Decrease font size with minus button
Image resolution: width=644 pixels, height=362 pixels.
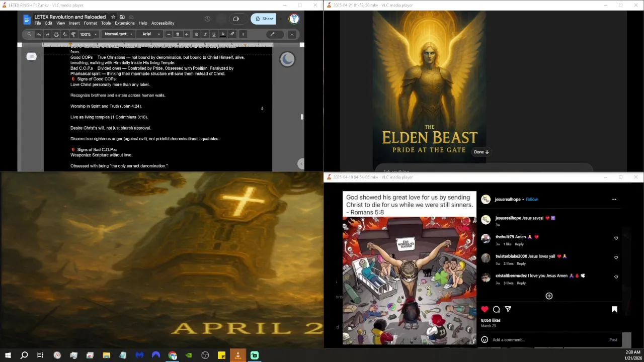click(169, 34)
